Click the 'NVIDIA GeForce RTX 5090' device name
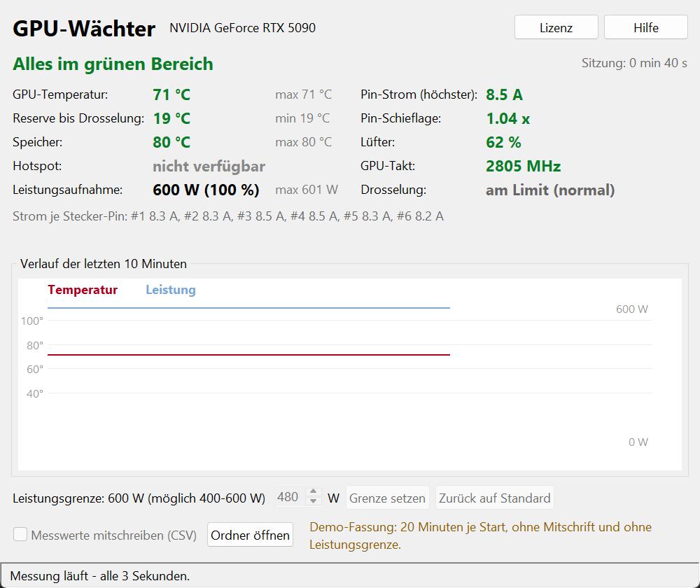700x588 pixels. [242, 28]
